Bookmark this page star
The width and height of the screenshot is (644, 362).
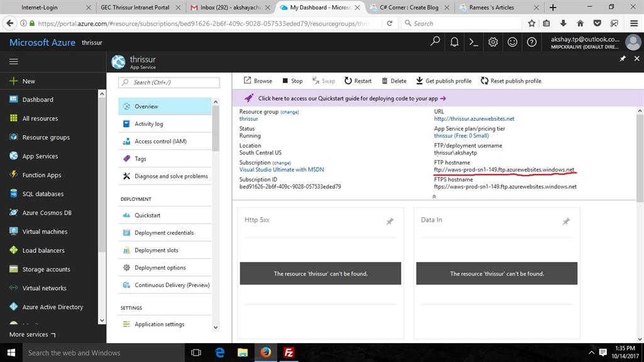(x=531, y=23)
